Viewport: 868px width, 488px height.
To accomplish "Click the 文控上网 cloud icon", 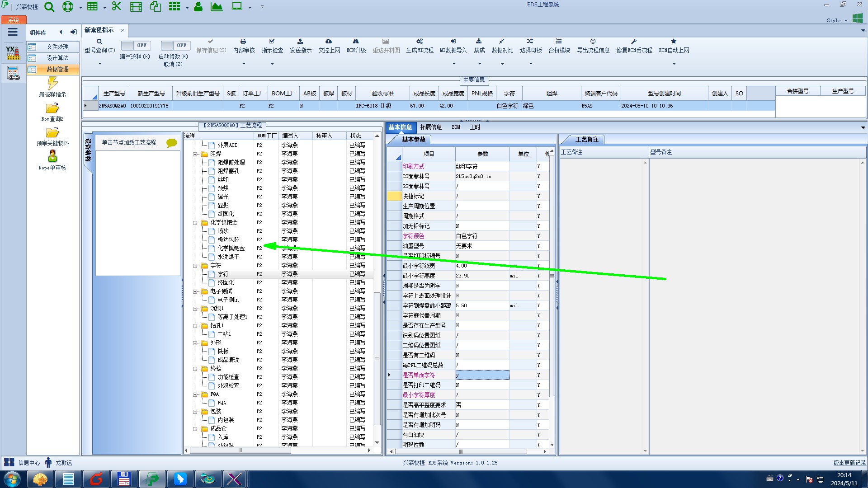I will (x=329, y=42).
